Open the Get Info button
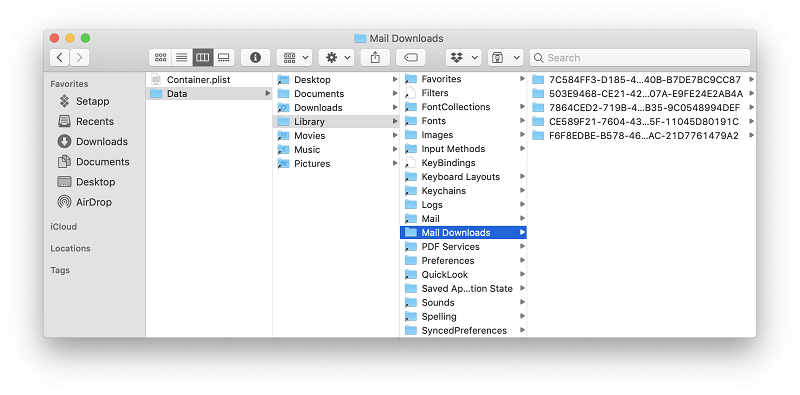 (255, 58)
